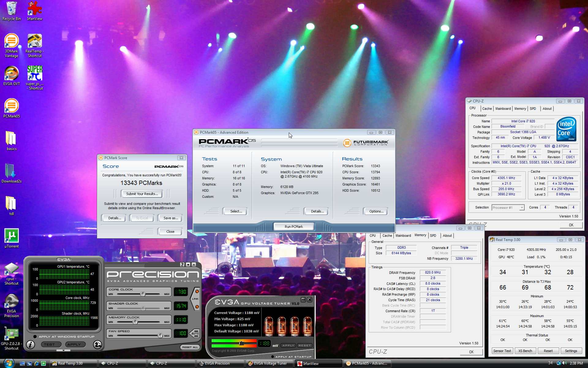Open the About tab in top CPU-Z window
This screenshot has width=588, height=368.
pos(547,109)
